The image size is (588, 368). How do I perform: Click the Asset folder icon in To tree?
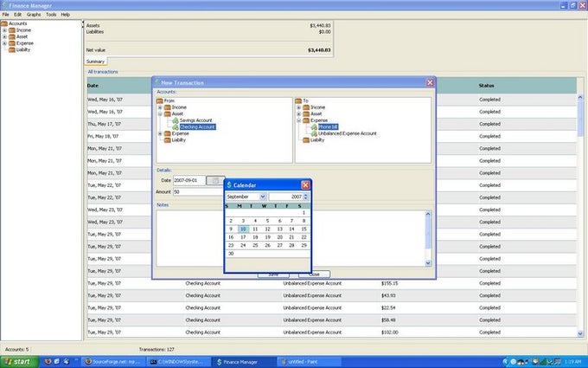click(306, 113)
